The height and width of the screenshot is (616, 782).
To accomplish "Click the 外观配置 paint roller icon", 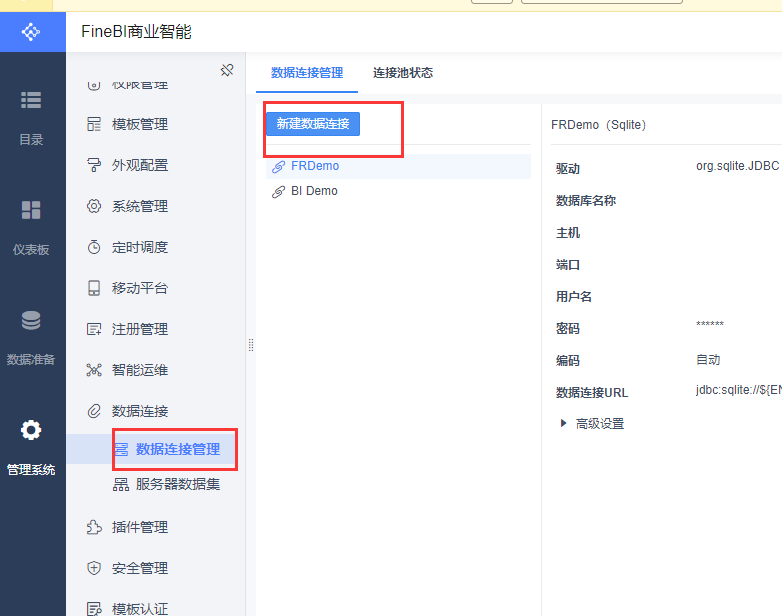I will 94,165.
